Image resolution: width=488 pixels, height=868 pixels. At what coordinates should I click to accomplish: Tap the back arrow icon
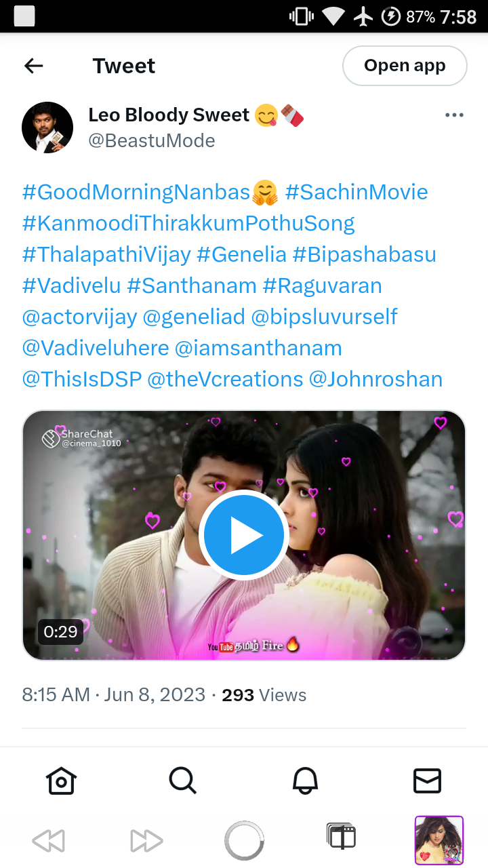coord(33,66)
